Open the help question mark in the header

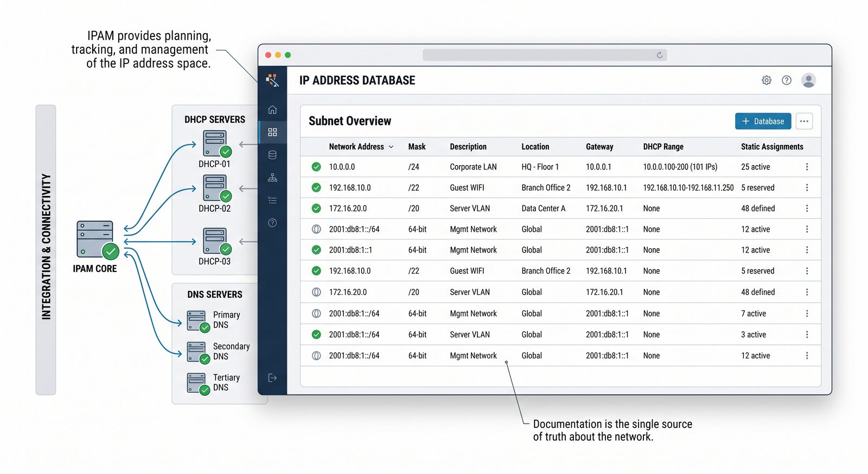(x=786, y=80)
